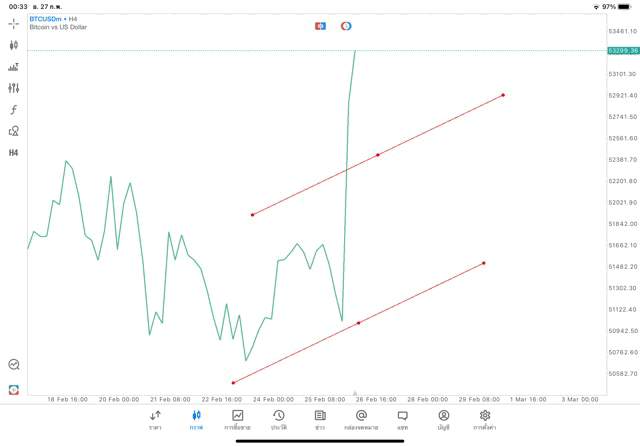Viewport: 640px width, 447px height.
Task: Switch to the การซื้อขาย (Trade) tab
Action: (238, 419)
